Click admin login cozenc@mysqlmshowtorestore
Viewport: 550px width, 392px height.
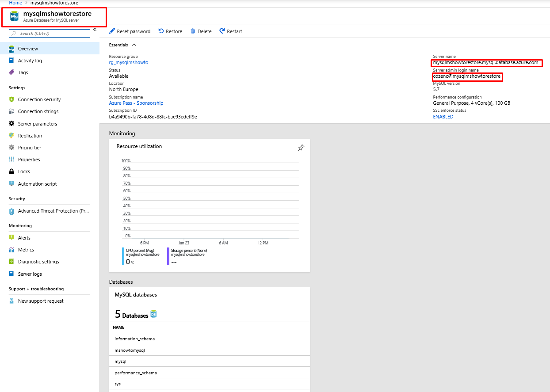pyautogui.click(x=467, y=76)
